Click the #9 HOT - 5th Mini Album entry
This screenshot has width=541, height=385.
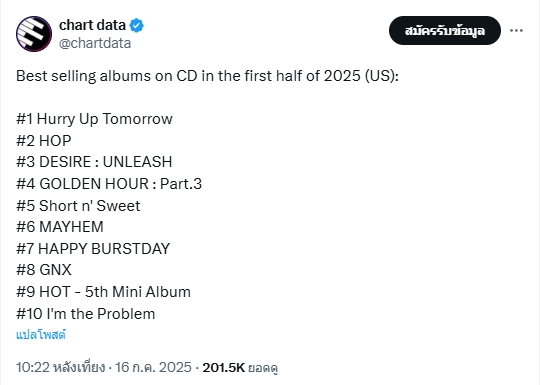103,292
